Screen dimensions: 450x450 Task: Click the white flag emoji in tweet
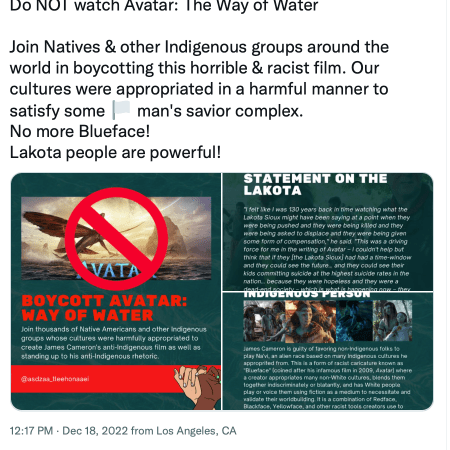(121, 110)
